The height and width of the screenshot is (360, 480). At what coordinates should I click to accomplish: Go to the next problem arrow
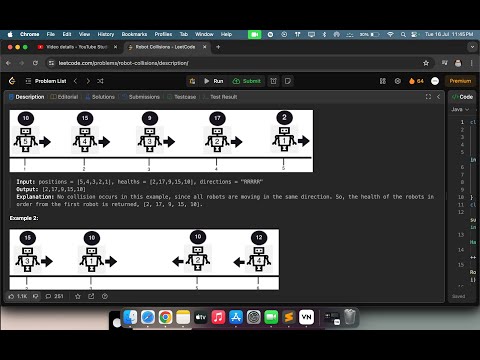pyautogui.click(x=88, y=81)
